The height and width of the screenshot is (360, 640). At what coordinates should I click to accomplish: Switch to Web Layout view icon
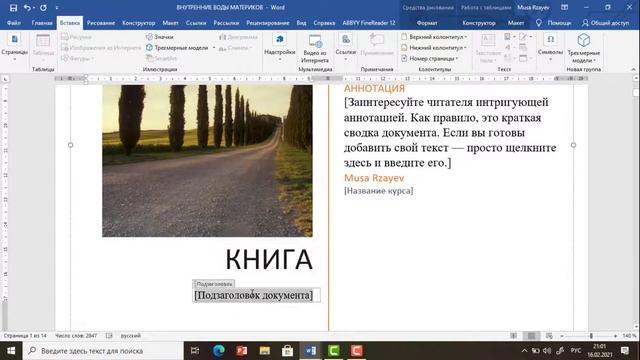click(x=549, y=336)
